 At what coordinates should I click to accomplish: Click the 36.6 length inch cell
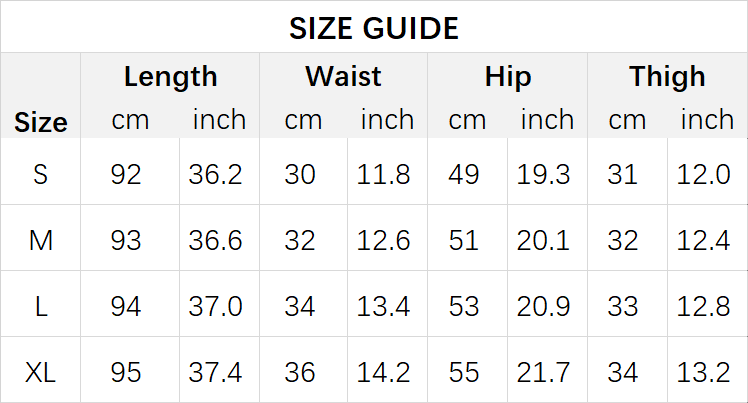pyautogui.click(x=215, y=240)
